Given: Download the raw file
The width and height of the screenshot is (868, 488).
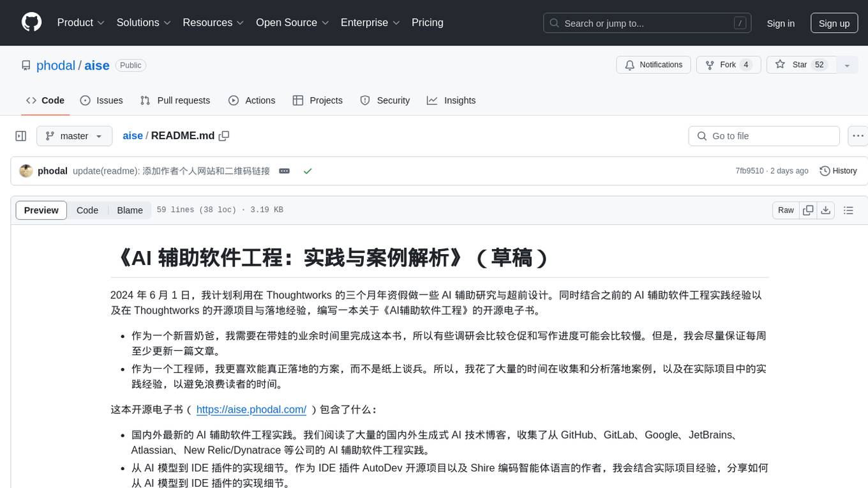Looking at the screenshot, I should coord(826,210).
